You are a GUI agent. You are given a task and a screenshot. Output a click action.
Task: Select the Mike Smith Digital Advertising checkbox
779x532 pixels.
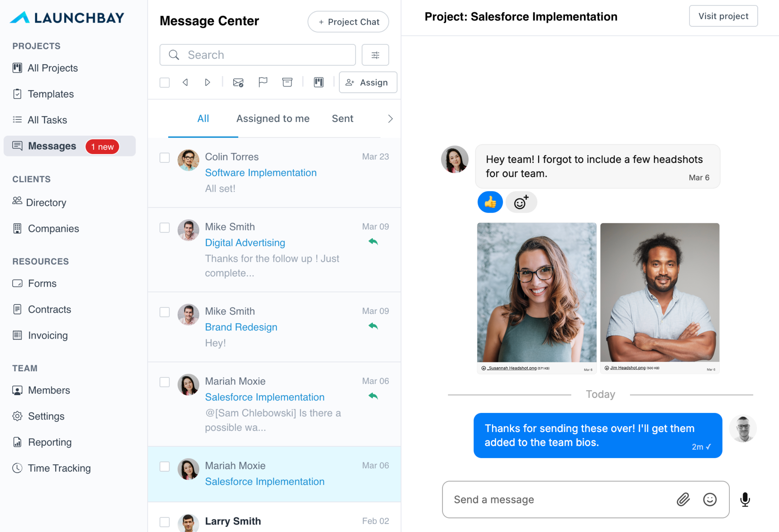[x=165, y=227]
